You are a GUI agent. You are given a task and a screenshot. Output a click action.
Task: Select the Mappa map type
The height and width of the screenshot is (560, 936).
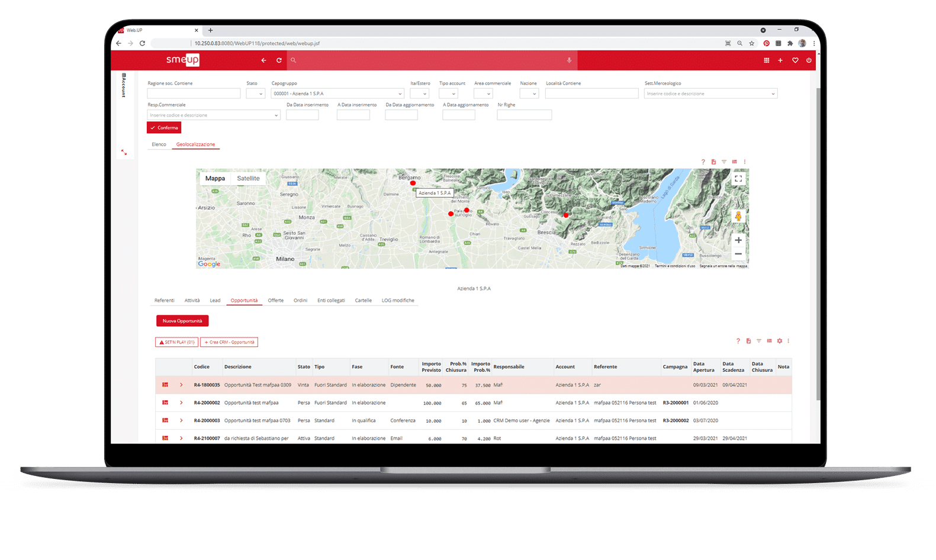point(215,178)
